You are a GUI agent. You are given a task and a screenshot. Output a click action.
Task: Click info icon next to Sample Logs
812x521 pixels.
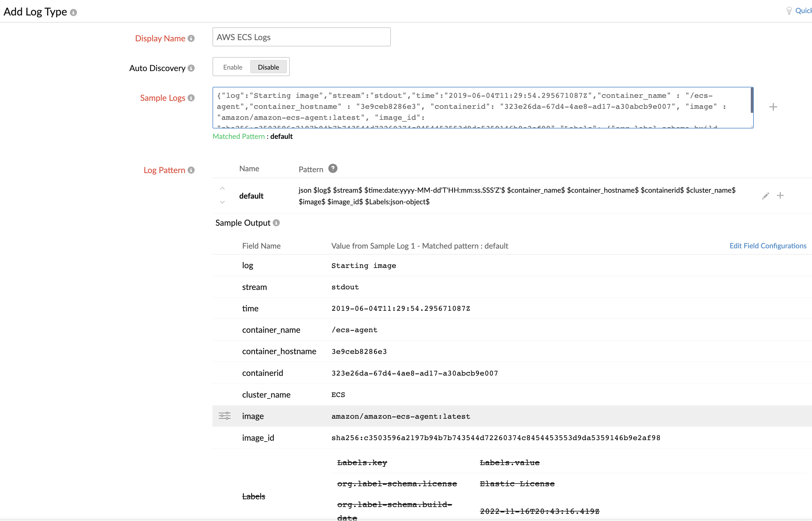tap(191, 98)
